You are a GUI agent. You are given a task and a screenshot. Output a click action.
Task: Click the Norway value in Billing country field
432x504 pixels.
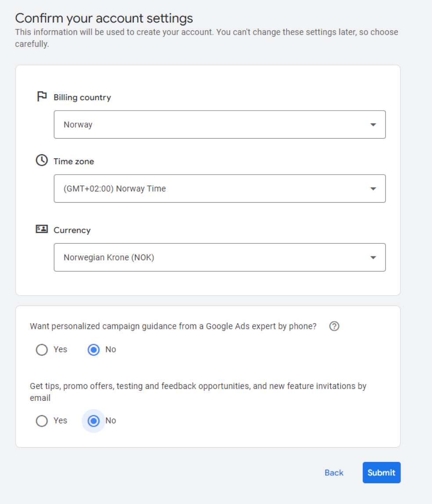78,125
